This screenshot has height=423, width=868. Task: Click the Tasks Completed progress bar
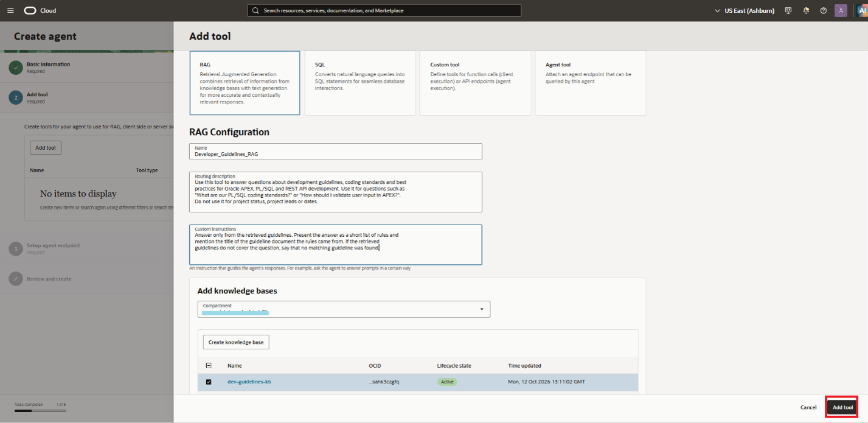[41, 411]
